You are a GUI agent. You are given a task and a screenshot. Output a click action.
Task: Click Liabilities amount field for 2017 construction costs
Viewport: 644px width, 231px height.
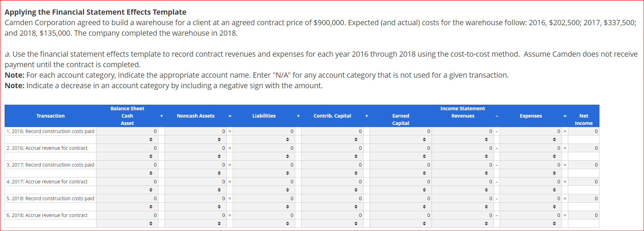pos(264,165)
